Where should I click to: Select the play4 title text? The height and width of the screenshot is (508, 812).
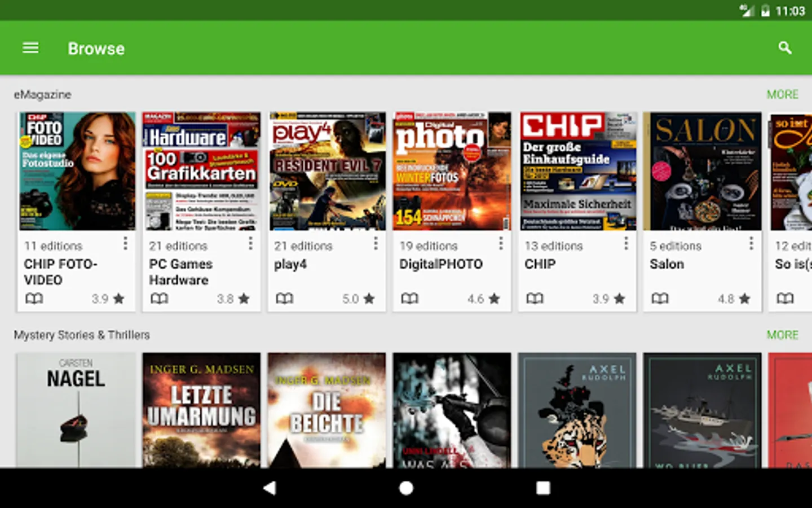click(290, 265)
